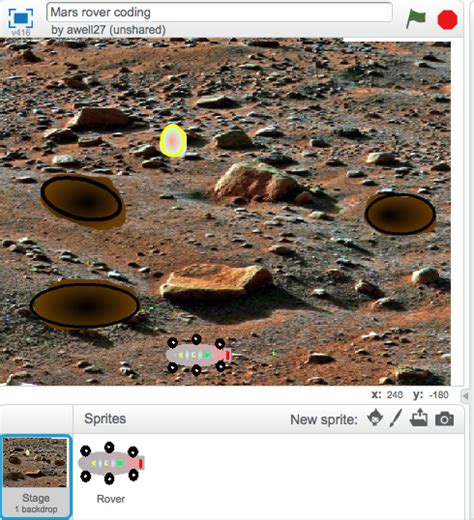
Task: Click the red stop sign button
Action: click(x=447, y=20)
